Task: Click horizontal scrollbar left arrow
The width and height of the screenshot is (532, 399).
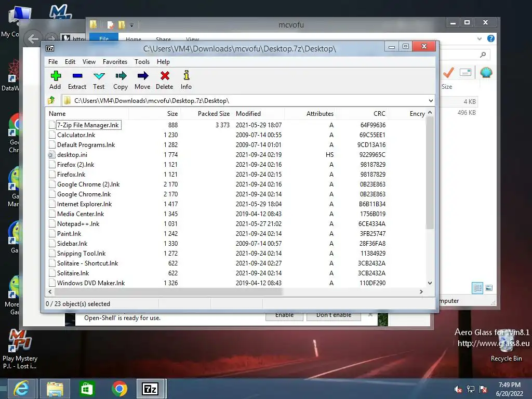Action: click(x=50, y=292)
